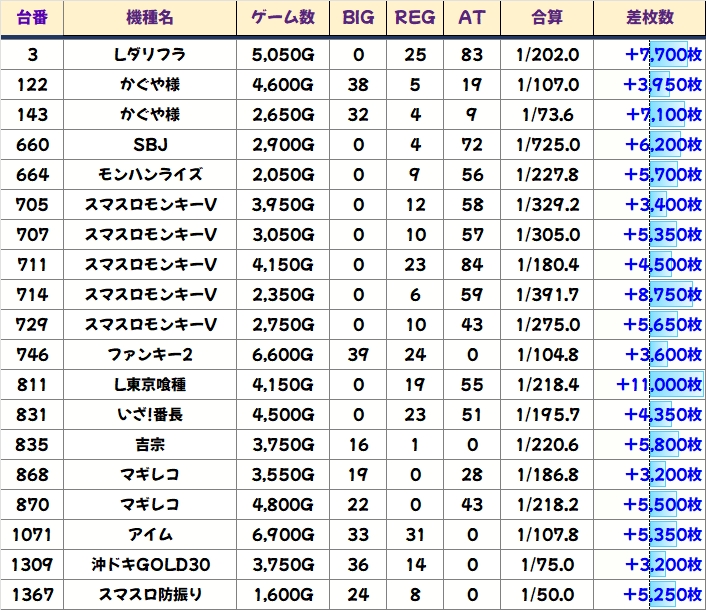Click the 2,900G game count cell
This screenshot has height=610, width=706.
(x=283, y=145)
